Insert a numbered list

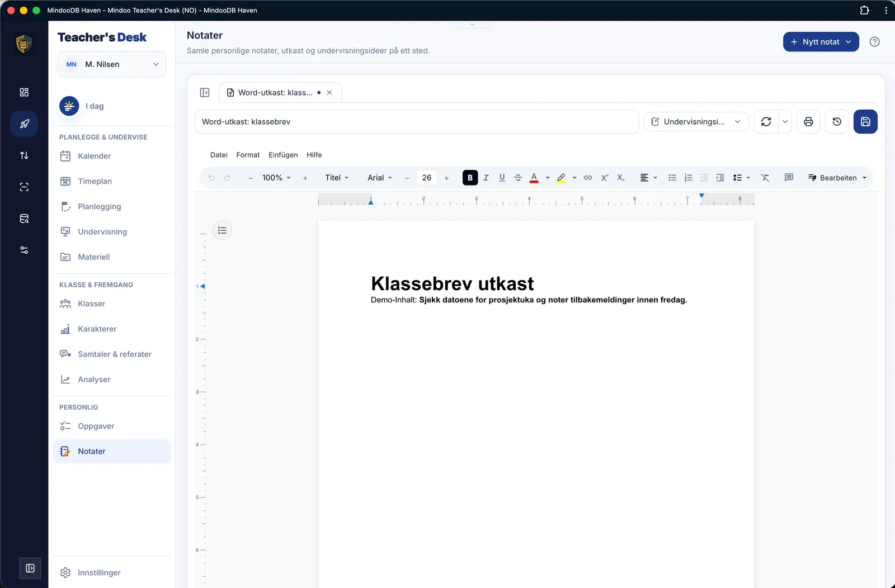click(689, 178)
